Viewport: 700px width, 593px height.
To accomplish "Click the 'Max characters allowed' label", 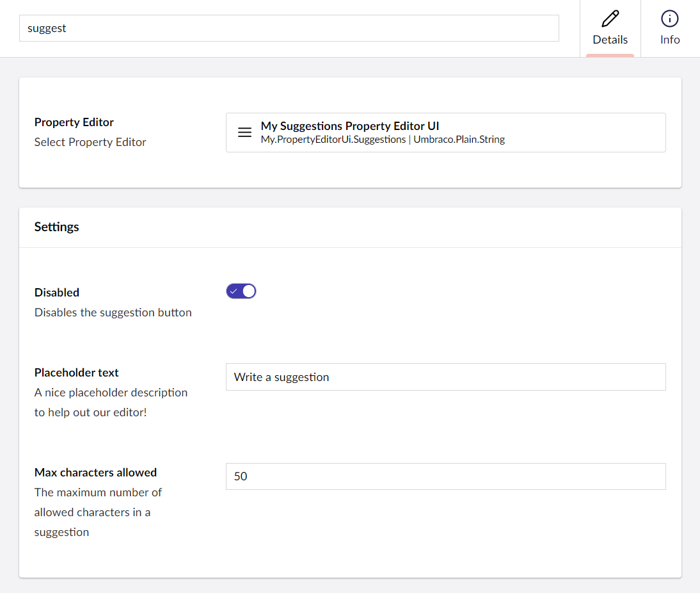I will pyautogui.click(x=95, y=473).
